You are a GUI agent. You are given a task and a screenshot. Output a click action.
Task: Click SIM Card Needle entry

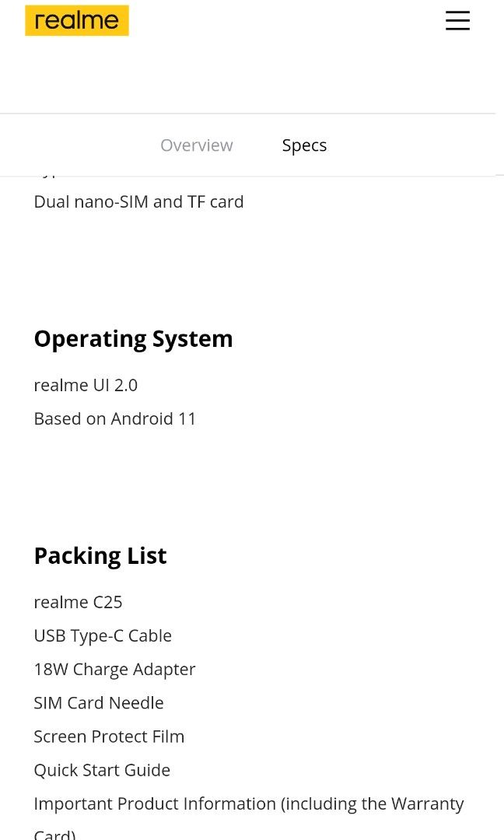tap(99, 702)
